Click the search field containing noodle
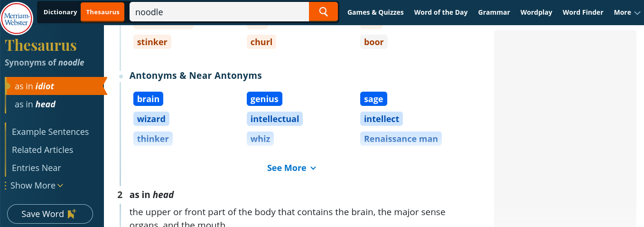644x227 pixels. tap(219, 12)
